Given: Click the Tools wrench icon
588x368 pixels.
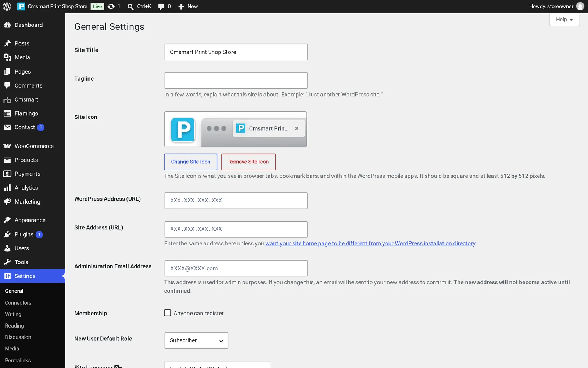Looking at the screenshot, I should [x=7, y=262].
